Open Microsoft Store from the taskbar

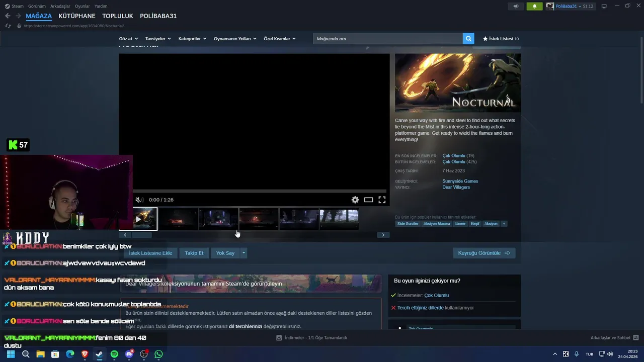point(55,354)
